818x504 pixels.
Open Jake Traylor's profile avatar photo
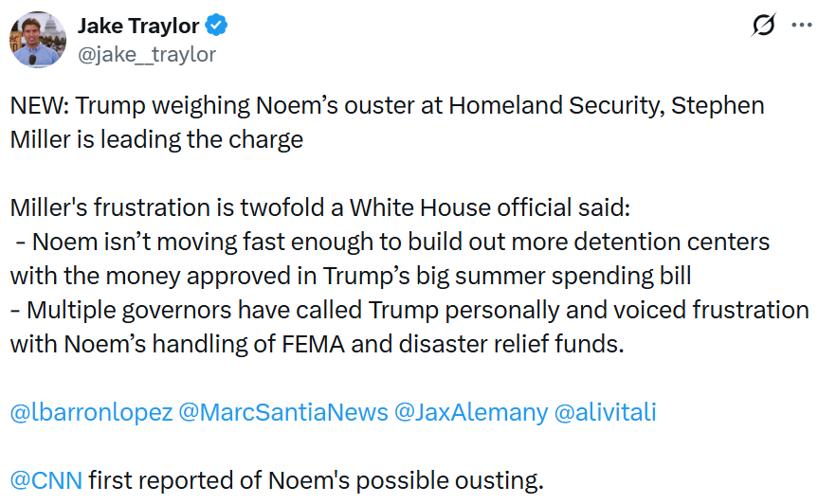point(38,40)
